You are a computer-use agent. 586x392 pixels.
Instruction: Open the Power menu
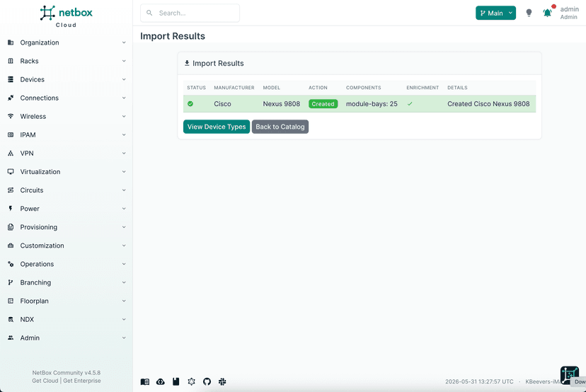[66, 209]
